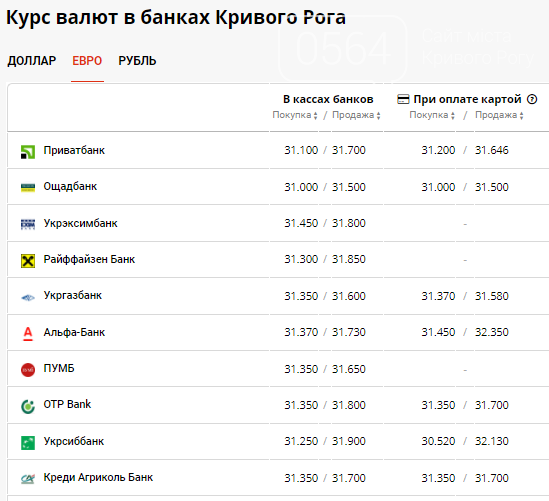This screenshot has width=549, height=501.
Task: Sort by cash desk Покупка column
Action: coord(295,115)
